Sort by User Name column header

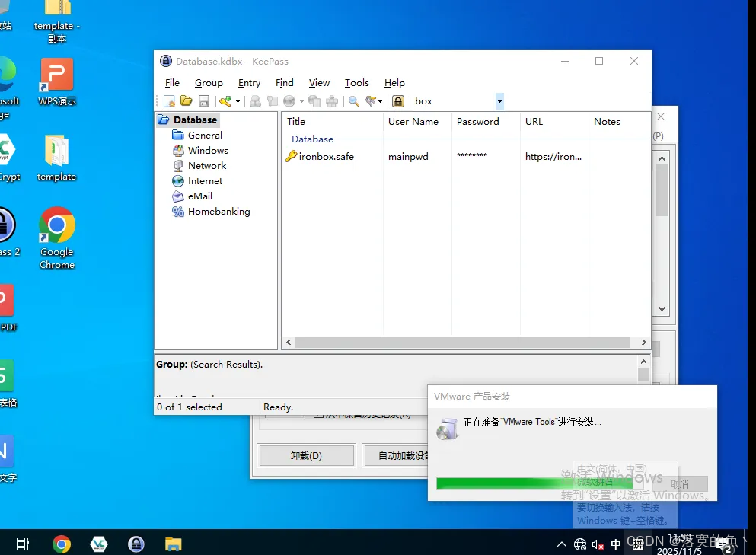coord(417,122)
